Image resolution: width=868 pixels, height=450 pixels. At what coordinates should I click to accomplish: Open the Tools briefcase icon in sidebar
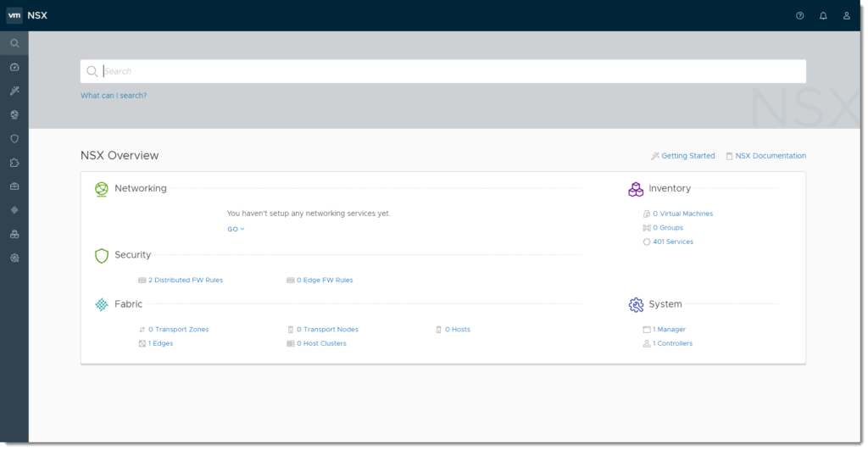click(14, 186)
